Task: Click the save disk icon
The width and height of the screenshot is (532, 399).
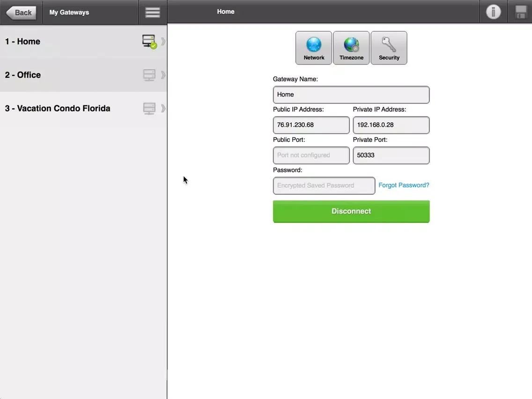Action: tap(520, 12)
